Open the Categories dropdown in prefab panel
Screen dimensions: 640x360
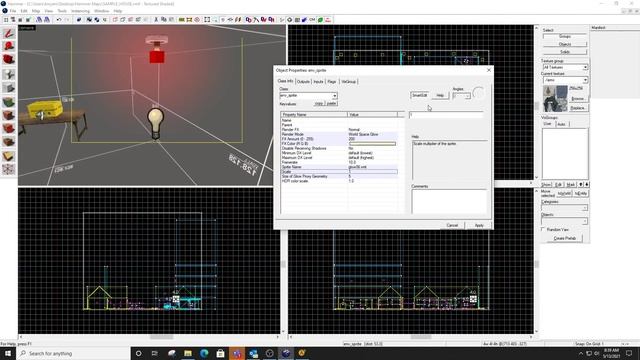pos(584,208)
